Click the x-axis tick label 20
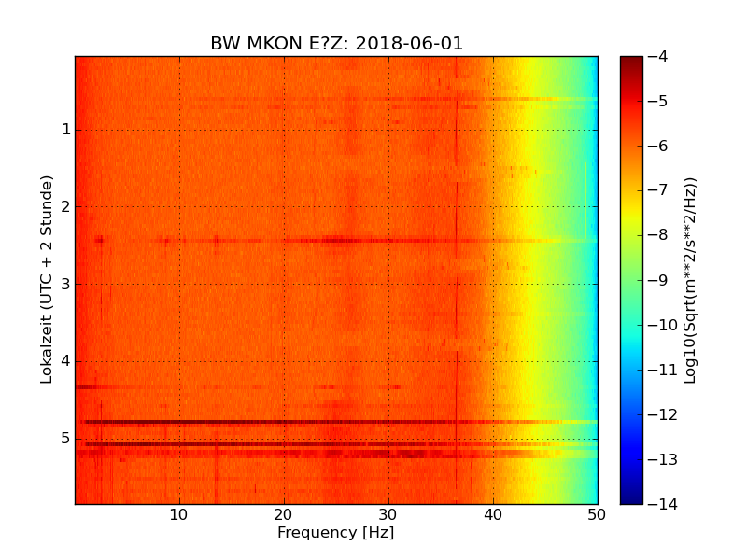The image size is (747, 560). [x=284, y=515]
